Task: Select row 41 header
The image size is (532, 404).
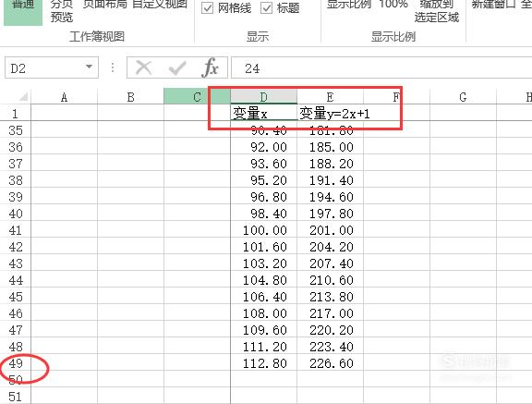Action: [x=16, y=230]
